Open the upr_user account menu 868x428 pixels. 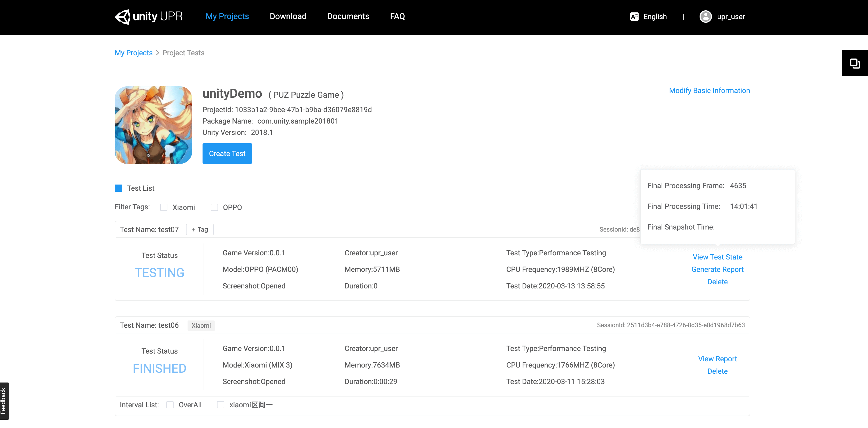click(x=731, y=17)
